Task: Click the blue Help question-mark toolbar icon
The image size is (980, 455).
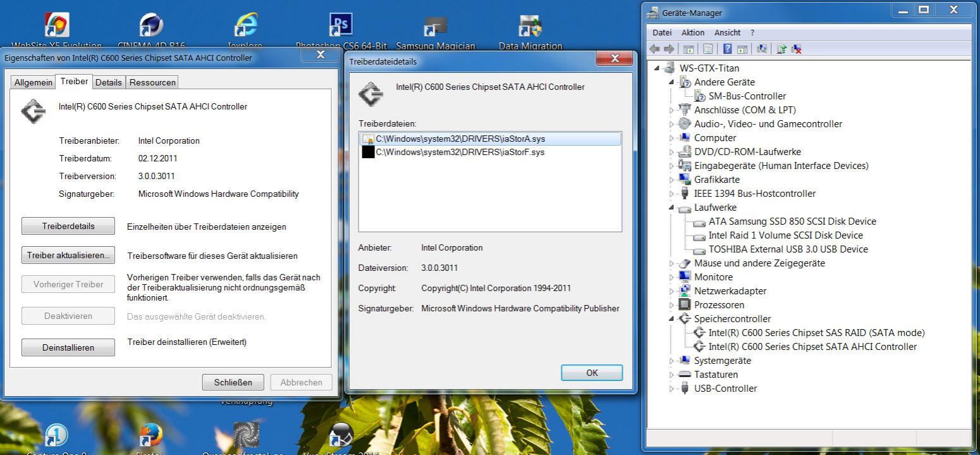Action: (728, 49)
